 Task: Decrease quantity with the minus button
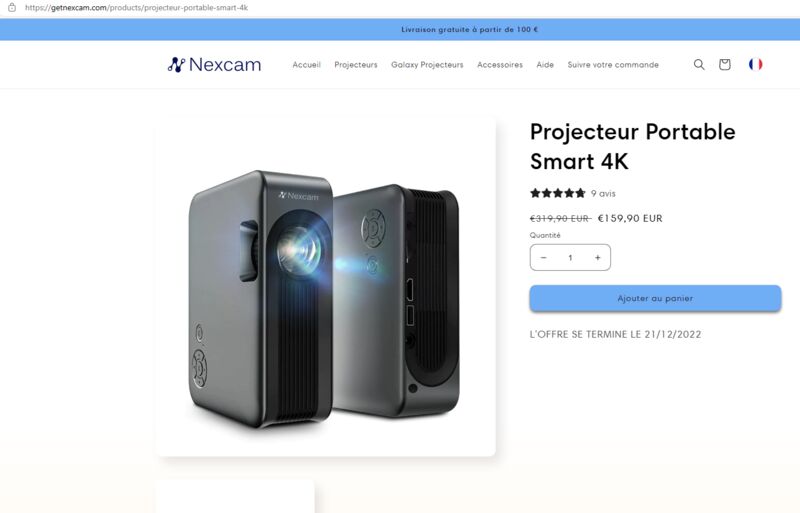543,258
